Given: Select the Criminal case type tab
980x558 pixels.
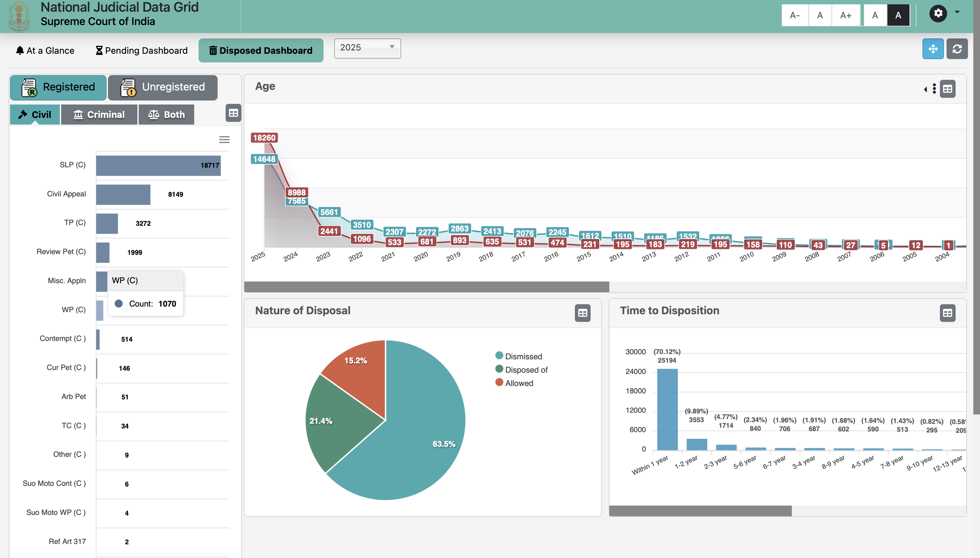Looking at the screenshot, I should point(99,115).
